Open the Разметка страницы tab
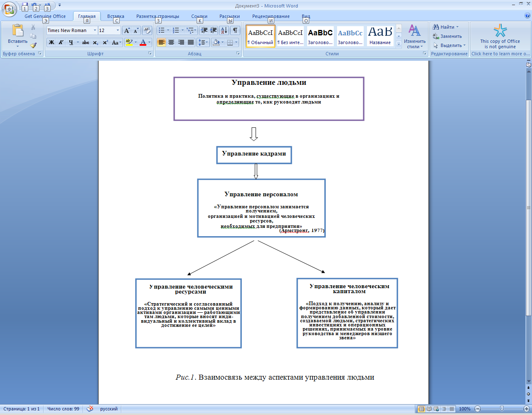532x415 pixels. coord(158,16)
